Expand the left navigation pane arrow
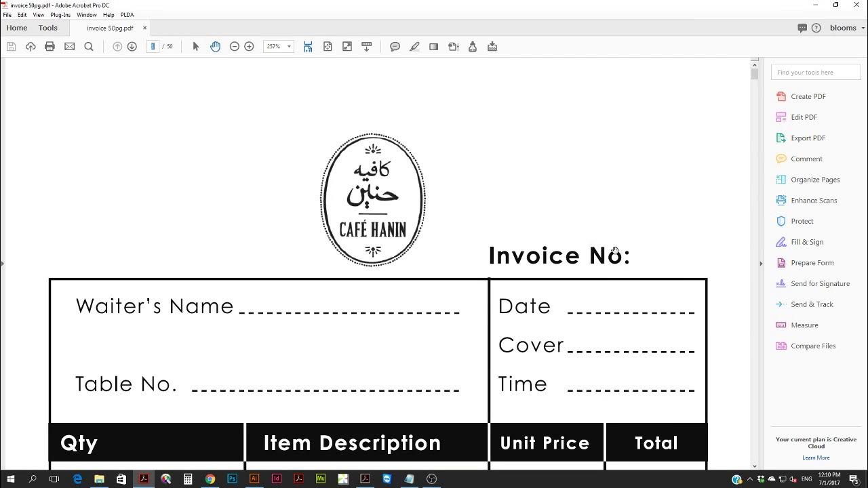The height and width of the screenshot is (488, 868). [x=2, y=263]
